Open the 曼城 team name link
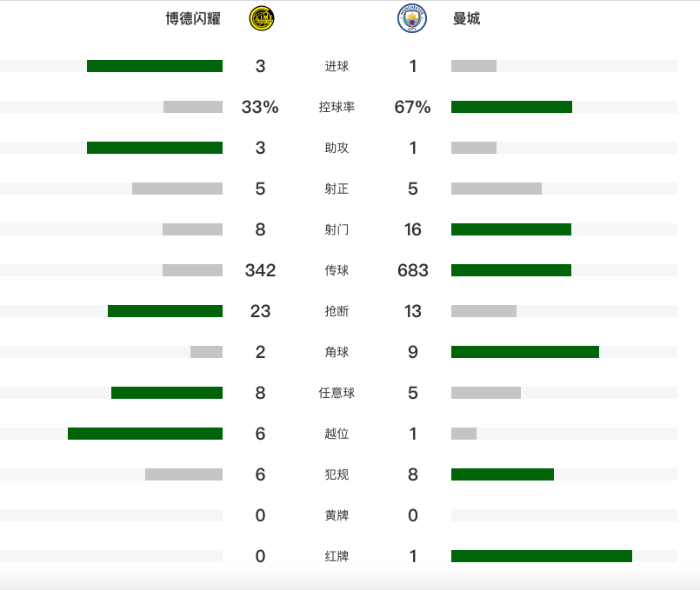 pos(467,18)
